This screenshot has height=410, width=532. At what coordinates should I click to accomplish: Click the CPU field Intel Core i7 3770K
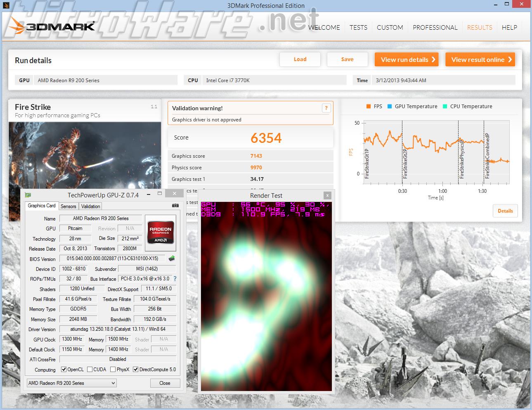pos(274,80)
